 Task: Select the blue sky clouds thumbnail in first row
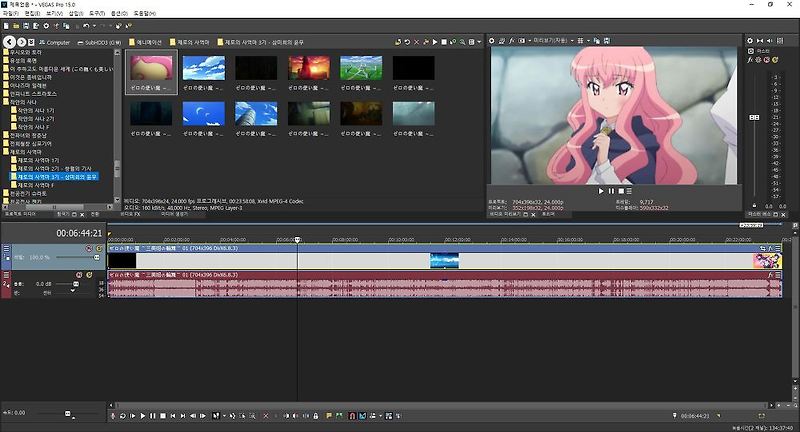click(204, 67)
